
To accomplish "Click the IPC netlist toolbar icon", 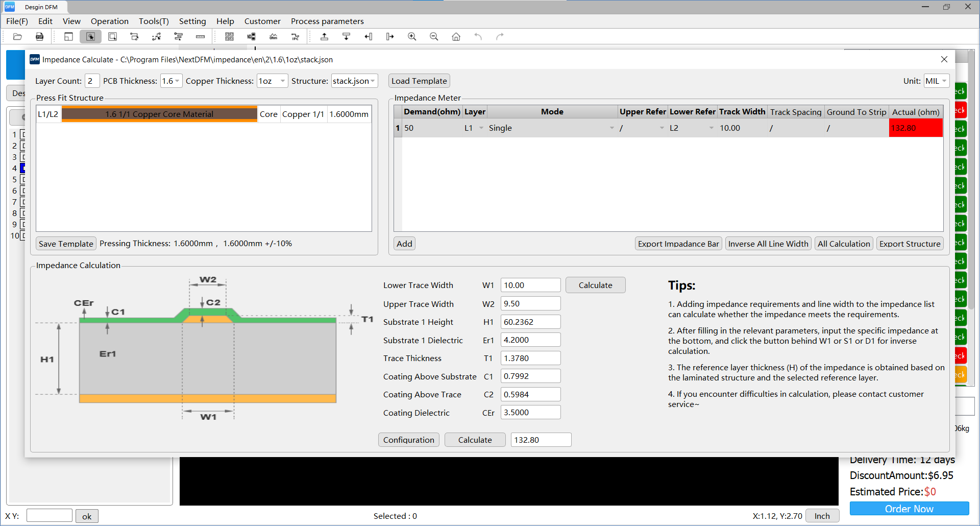I will [x=295, y=36].
